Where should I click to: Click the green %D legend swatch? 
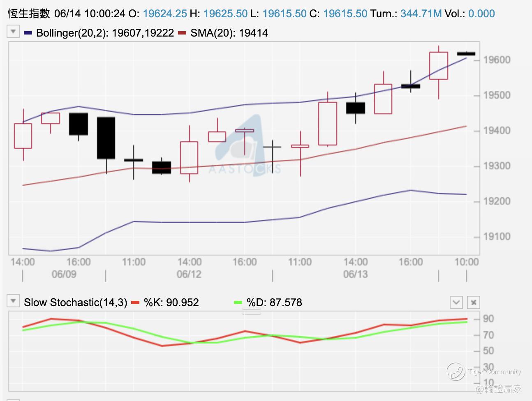coord(238,303)
